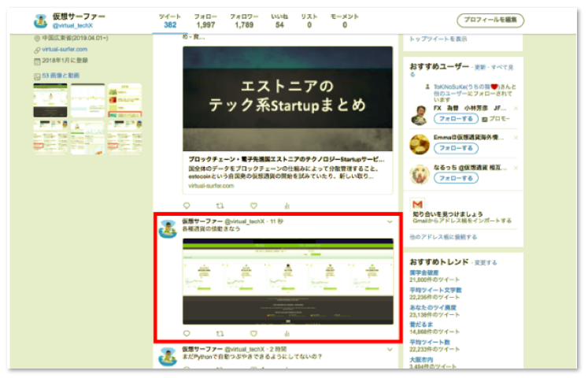Open tweet activity bars icon on the 11秒 tweet
This screenshot has height=378, width=588.
click(287, 333)
